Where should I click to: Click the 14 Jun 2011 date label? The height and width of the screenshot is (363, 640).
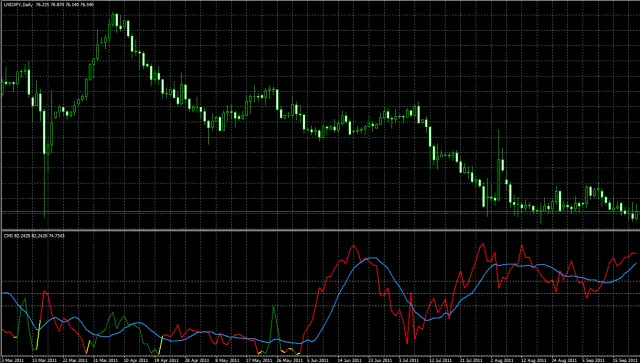pyautogui.click(x=350, y=360)
